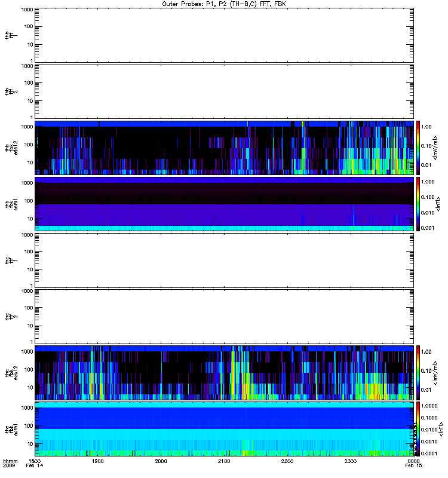Image resolution: width=448 pixels, height=478 pixels.
Task: Click the <|nT|> unit label beside thb scm1
Action: coord(438,204)
